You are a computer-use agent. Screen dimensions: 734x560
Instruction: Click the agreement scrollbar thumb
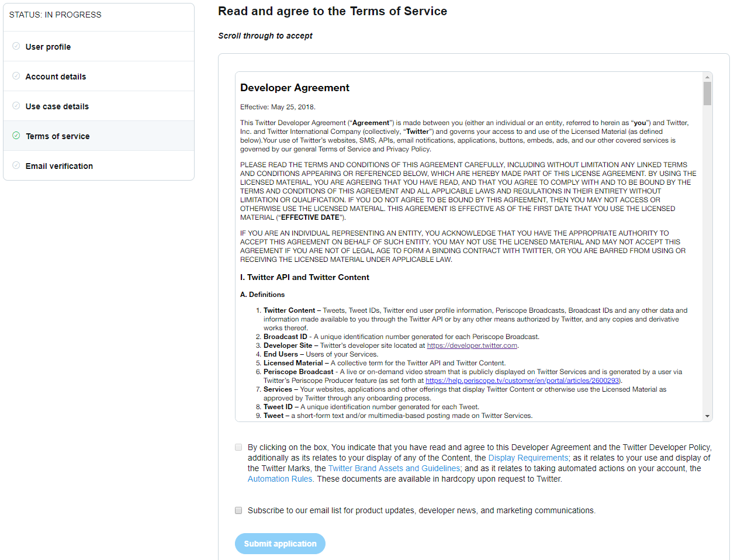708,94
